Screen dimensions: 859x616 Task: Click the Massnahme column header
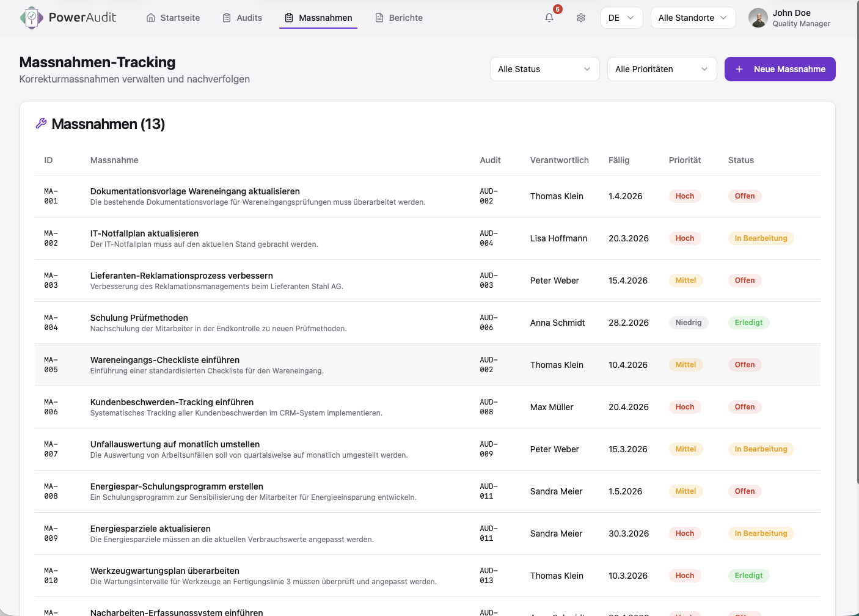114,160
